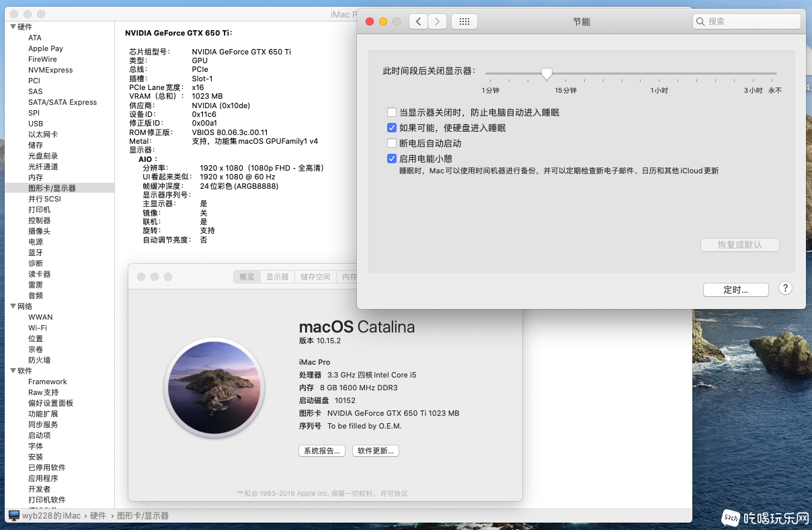This screenshot has width=812, height=530.
Task: Disable the 启用电能小憩 checkbox
Action: coord(392,159)
